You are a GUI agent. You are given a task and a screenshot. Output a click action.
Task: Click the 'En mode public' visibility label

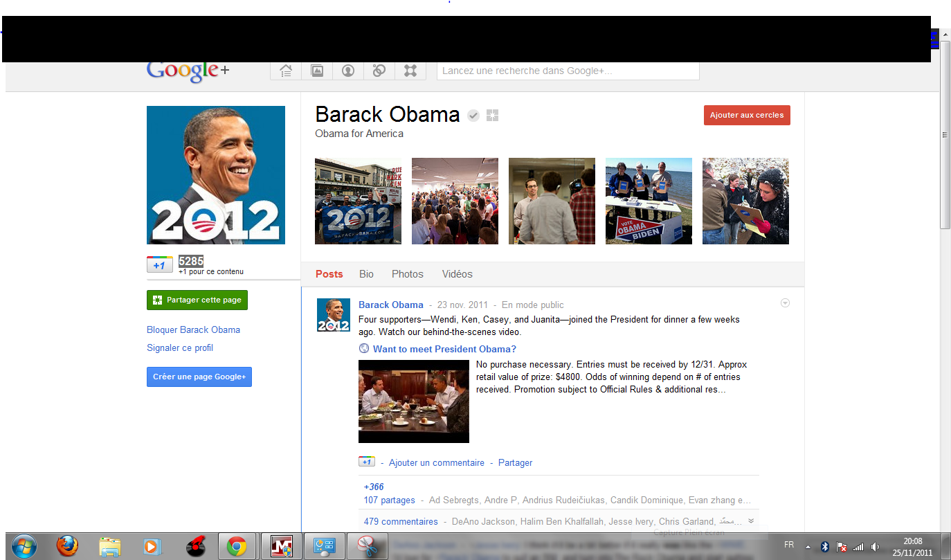click(x=533, y=305)
